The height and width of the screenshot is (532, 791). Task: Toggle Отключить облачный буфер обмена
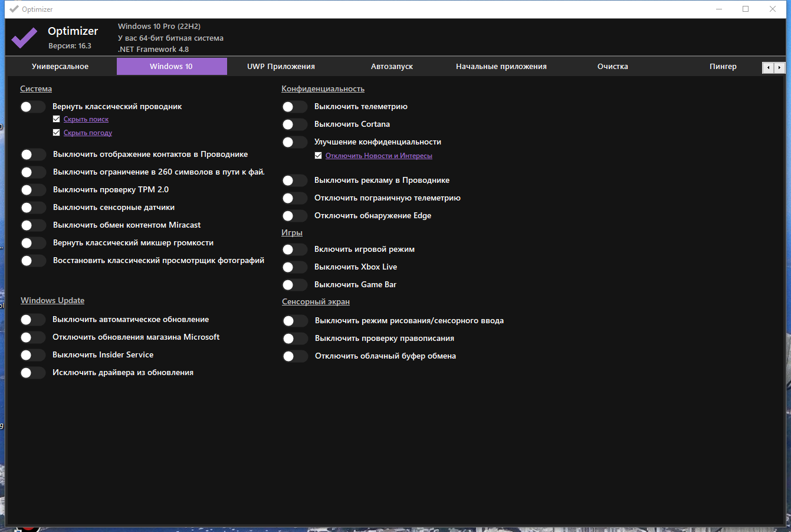pos(296,356)
